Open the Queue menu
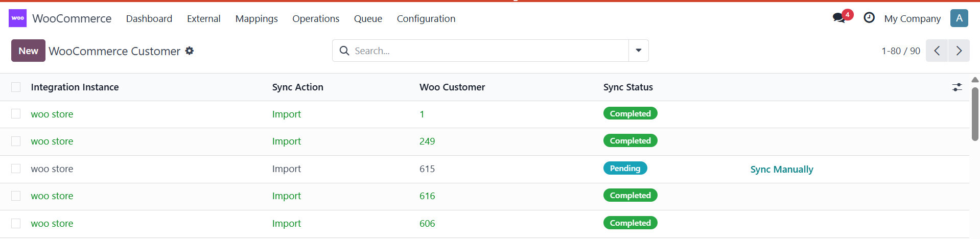 tap(368, 18)
